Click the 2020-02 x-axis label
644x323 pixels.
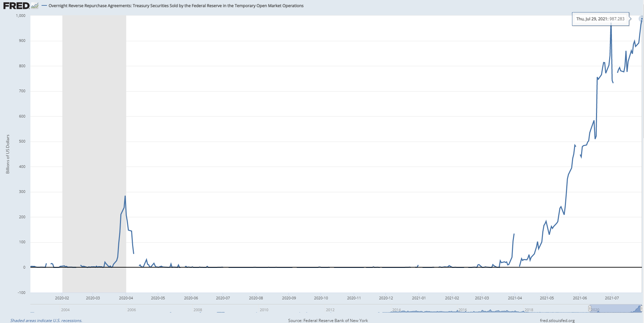click(x=62, y=298)
